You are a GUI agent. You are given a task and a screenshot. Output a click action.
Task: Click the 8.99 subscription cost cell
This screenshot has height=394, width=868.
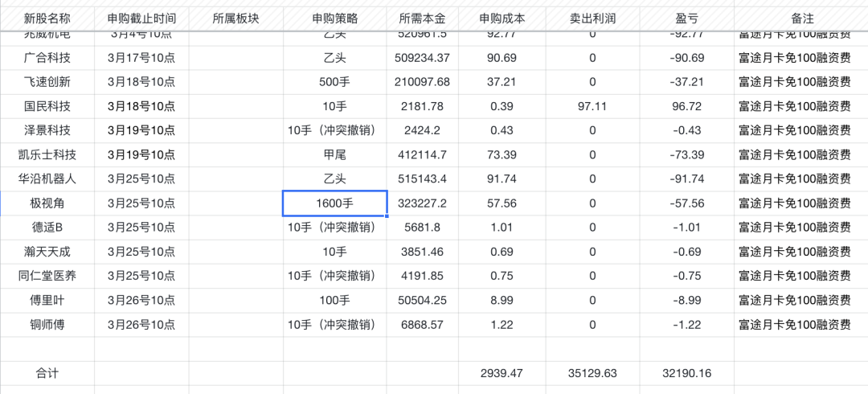click(x=502, y=301)
